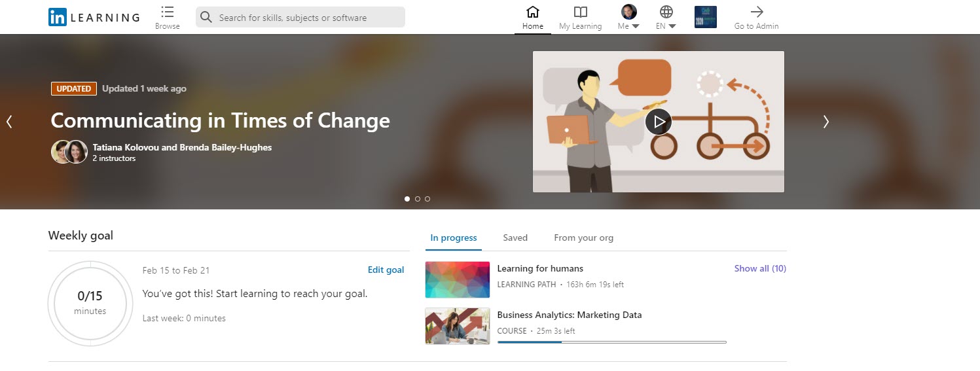The width and height of the screenshot is (980, 371).
Task: Click the Edit goal link
Action: pos(386,270)
